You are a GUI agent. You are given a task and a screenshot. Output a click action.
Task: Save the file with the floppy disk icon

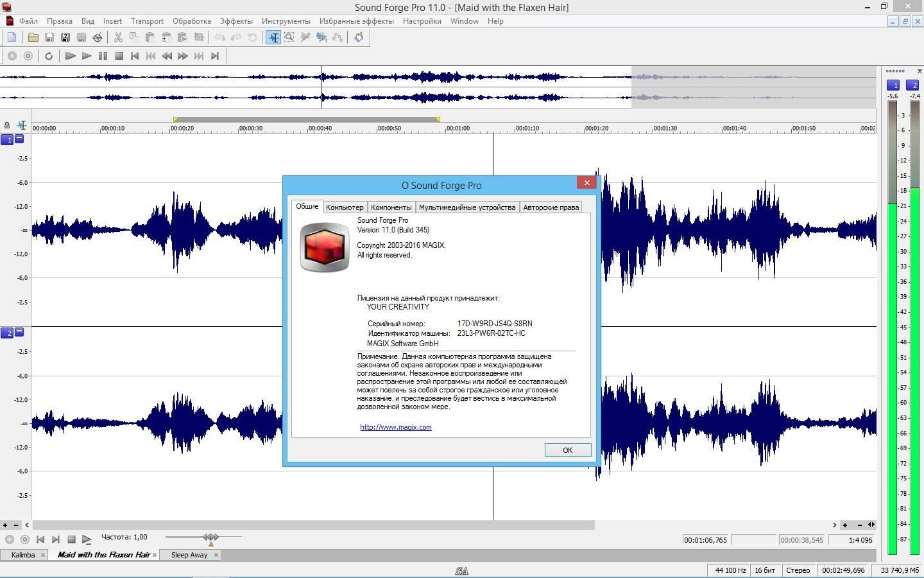tap(49, 37)
